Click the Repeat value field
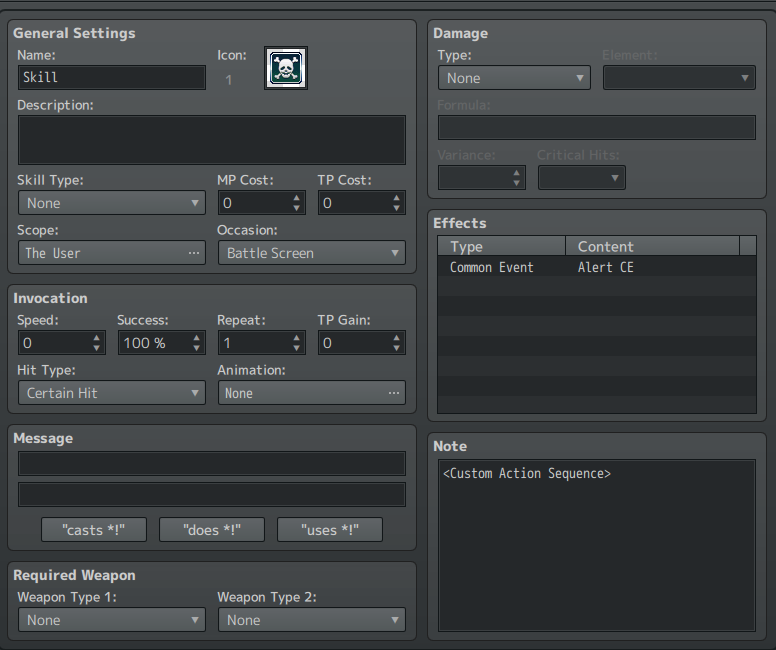 tap(261, 343)
